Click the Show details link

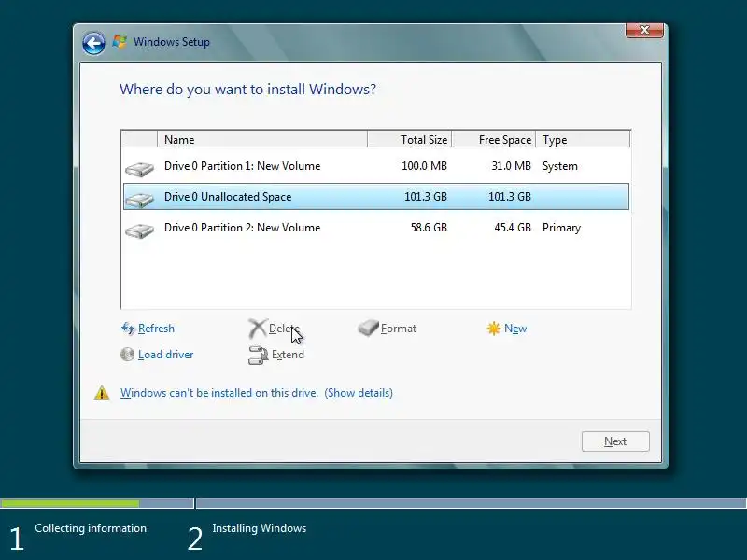pyautogui.click(x=359, y=393)
